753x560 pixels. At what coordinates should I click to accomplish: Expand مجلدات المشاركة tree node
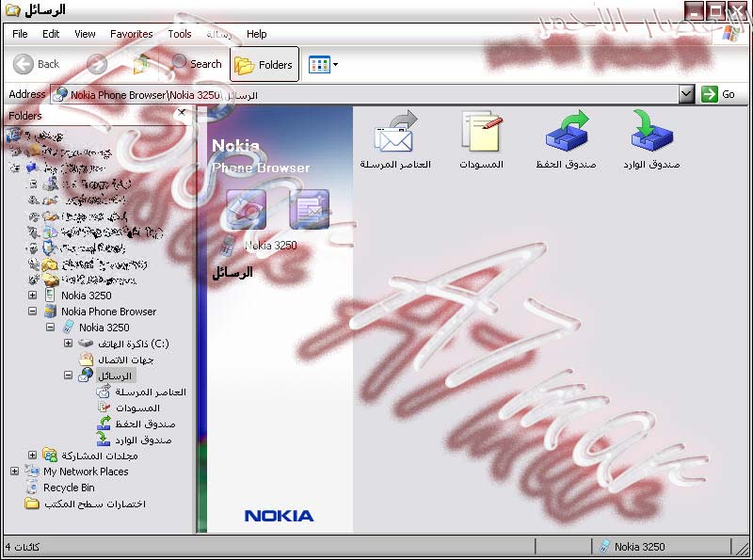click(x=32, y=455)
